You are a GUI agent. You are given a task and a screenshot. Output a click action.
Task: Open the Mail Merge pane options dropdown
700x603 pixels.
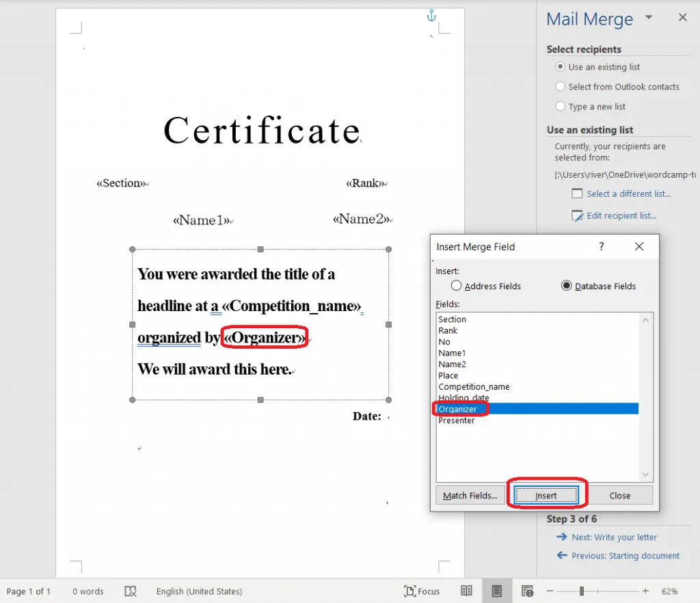click(x=649, y=18)
